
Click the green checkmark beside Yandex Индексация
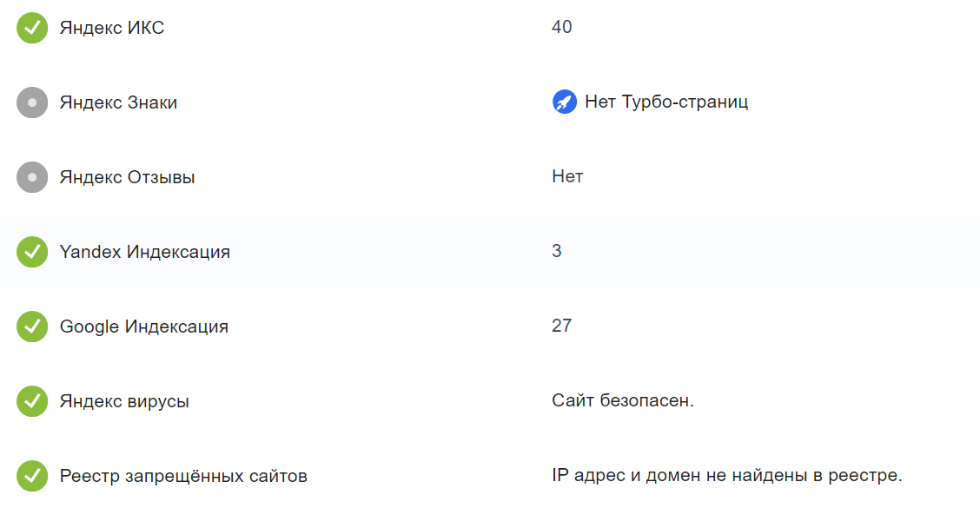32,252
